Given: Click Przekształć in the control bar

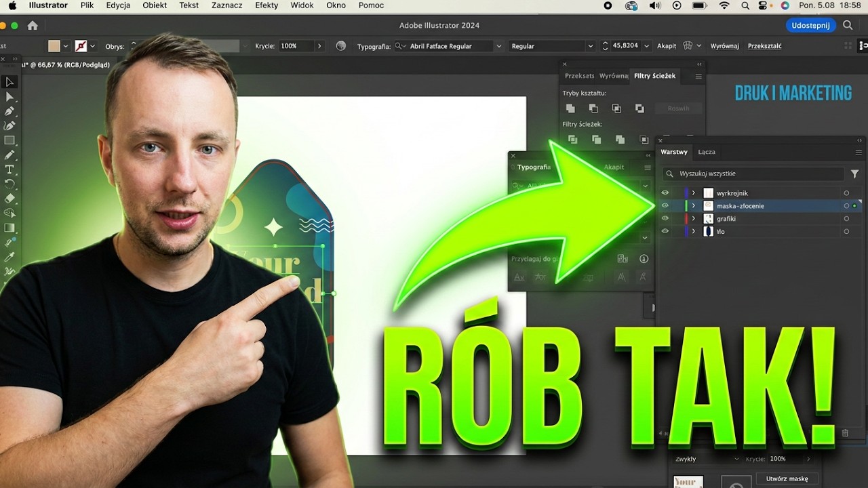Looking at the screenshot, I should coord(764,46).
